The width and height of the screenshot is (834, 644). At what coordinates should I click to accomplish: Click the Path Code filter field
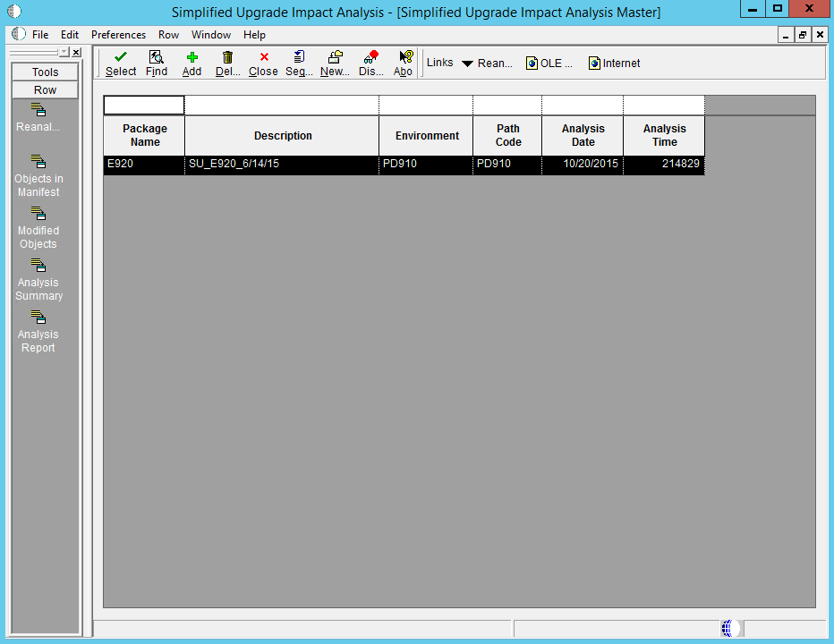[507, 106]
